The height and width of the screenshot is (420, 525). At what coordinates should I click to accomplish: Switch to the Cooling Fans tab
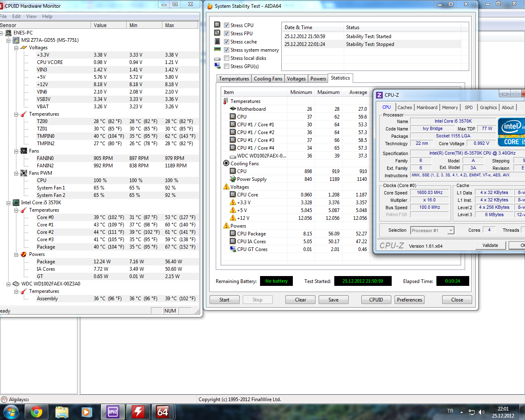[x=268, y=79]
